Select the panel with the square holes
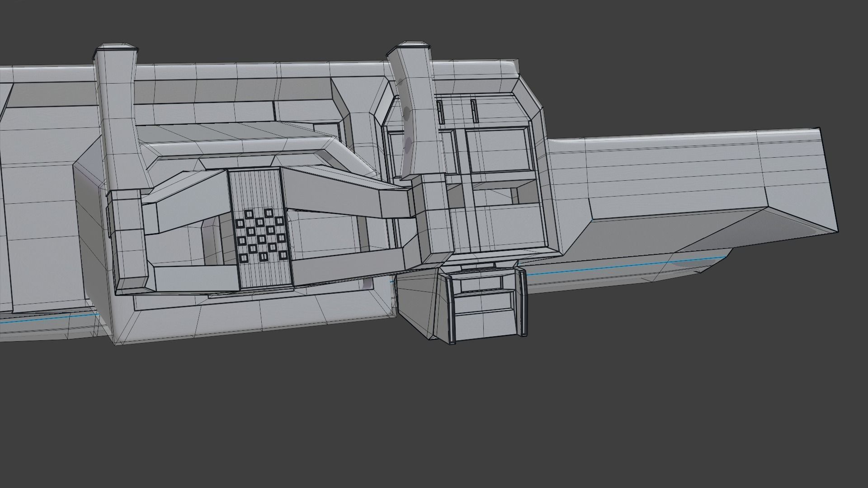 coord(260,229)
